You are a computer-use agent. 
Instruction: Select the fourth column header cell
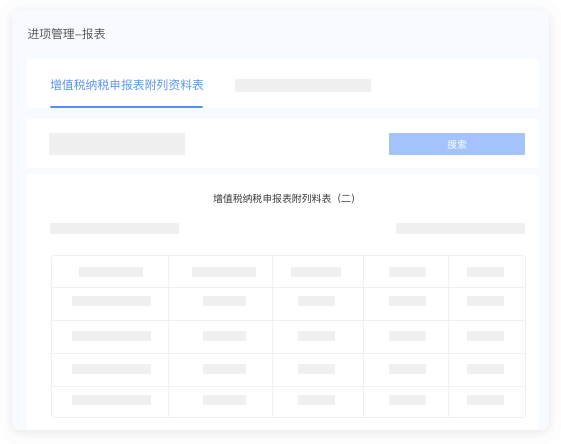click(406, 272)
